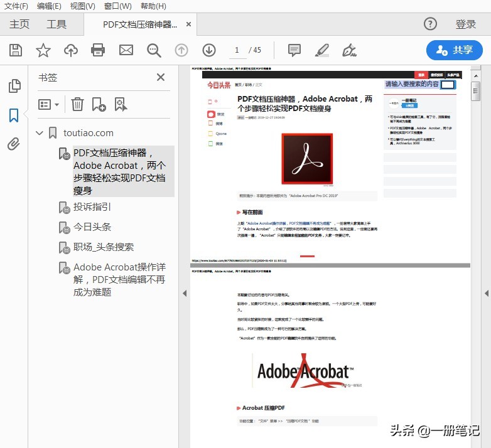Image resolution: width=491 pixels, height=448 pixels.
Task: Expand the right tools pane arrow
Action: (x=487, y=293)
